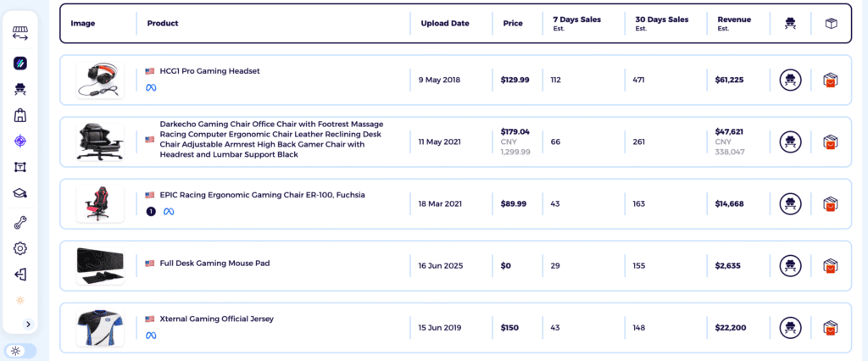Click the orange box icon for Darkecho Gaming Chair
This screenshot has height=361, width=868.
[x=831, y=140]
